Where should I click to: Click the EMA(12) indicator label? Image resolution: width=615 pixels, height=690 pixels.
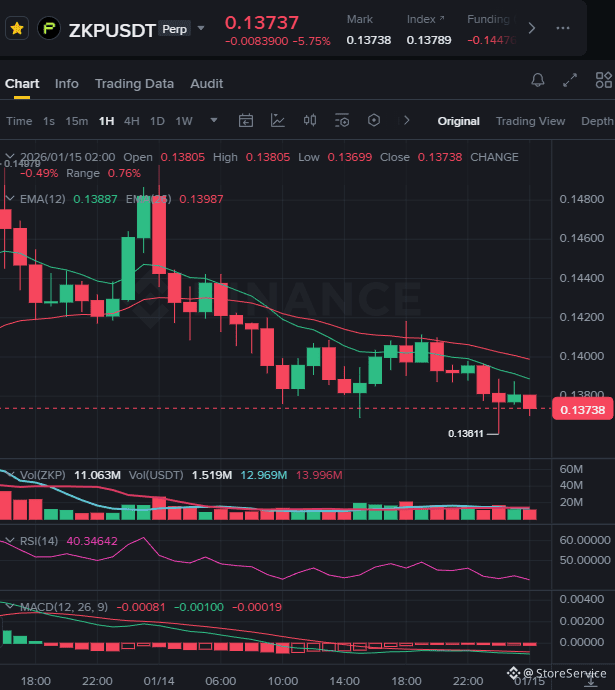click(43, 199)
